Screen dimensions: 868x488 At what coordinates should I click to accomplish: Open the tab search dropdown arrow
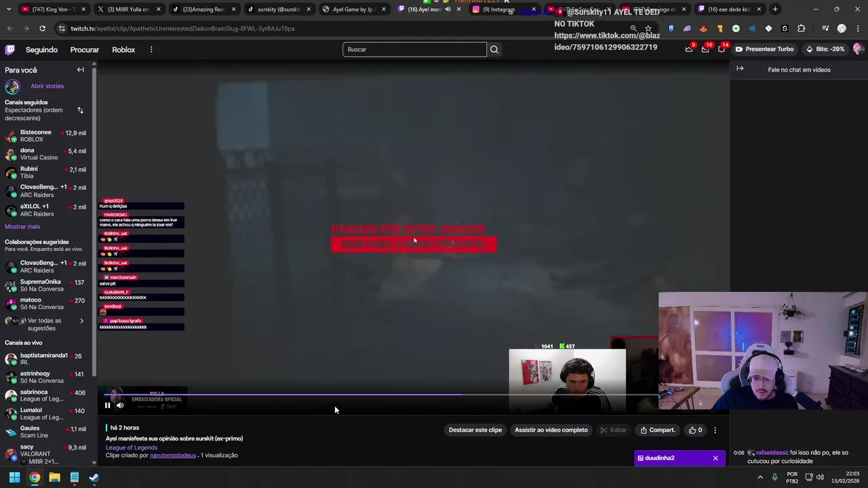8,9
